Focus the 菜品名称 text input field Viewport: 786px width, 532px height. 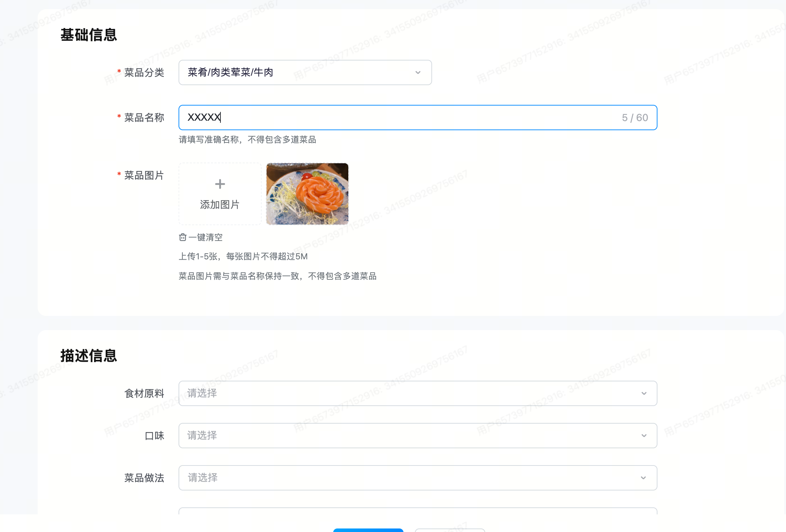pyautogui.click(x=418, y=118)
